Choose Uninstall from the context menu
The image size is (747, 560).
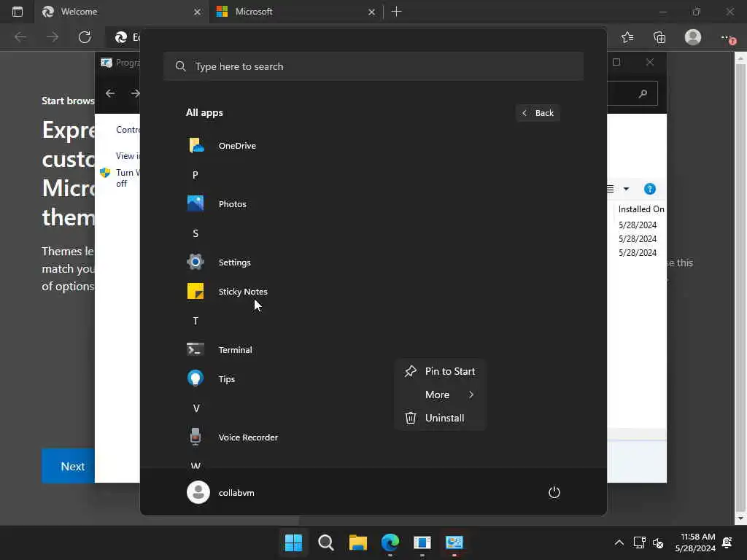click(x=440, y=418)
